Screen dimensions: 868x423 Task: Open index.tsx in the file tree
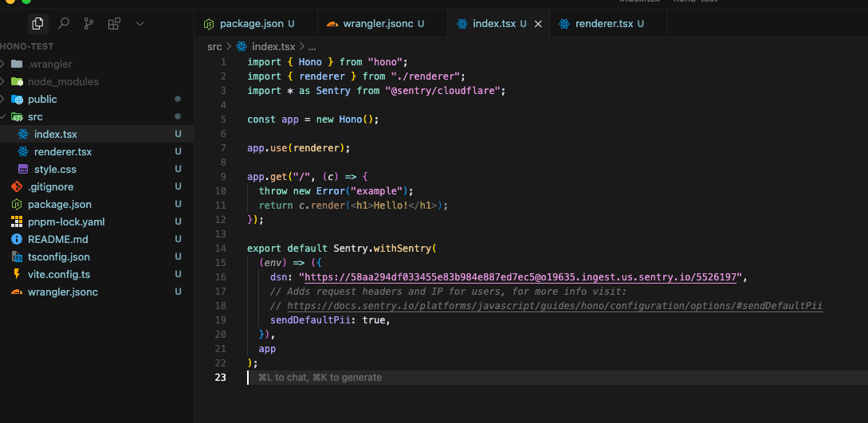97,135
